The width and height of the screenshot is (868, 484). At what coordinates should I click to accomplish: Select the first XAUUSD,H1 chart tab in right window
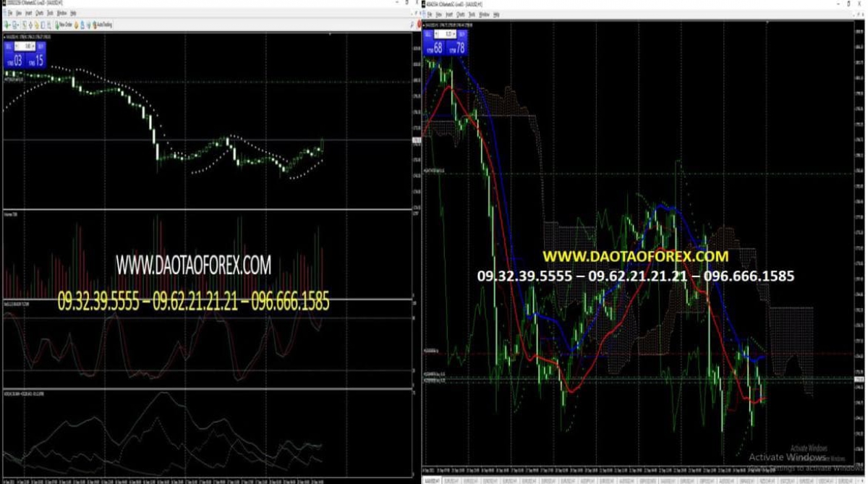tap(432, 480)
